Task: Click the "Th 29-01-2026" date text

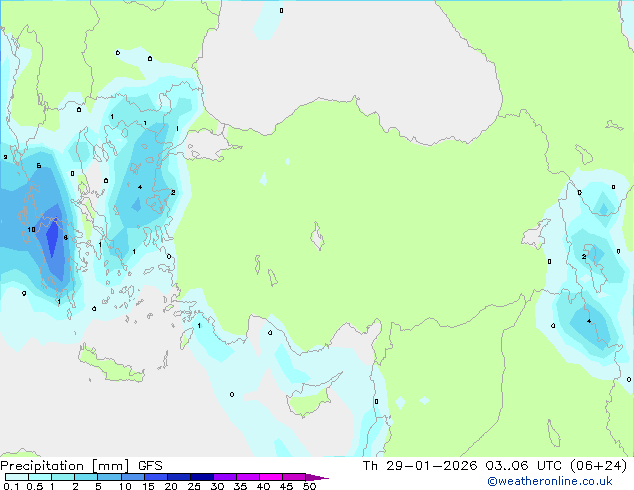Action: tap(420, 466)
